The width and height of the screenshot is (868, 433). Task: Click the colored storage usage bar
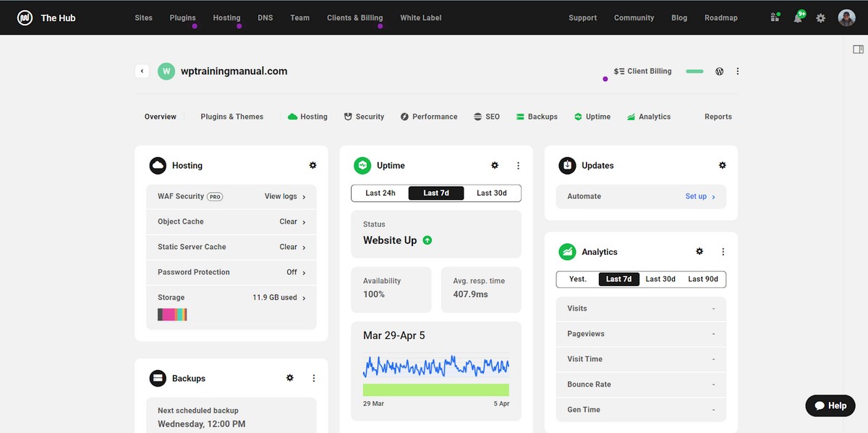tap(172, 314)
